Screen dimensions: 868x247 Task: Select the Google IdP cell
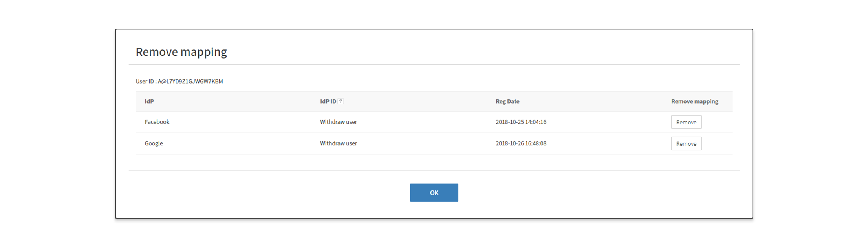(154, 143)
